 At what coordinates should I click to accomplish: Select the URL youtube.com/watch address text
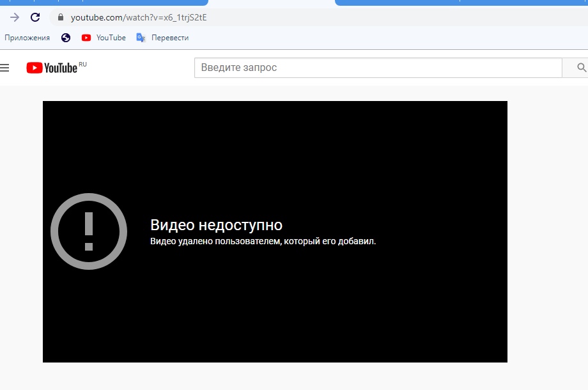[x=139, y=18]
